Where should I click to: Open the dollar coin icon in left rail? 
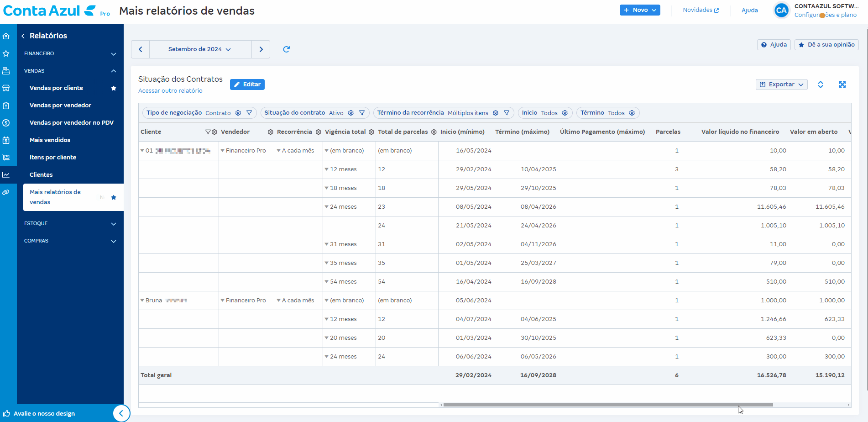6,123
